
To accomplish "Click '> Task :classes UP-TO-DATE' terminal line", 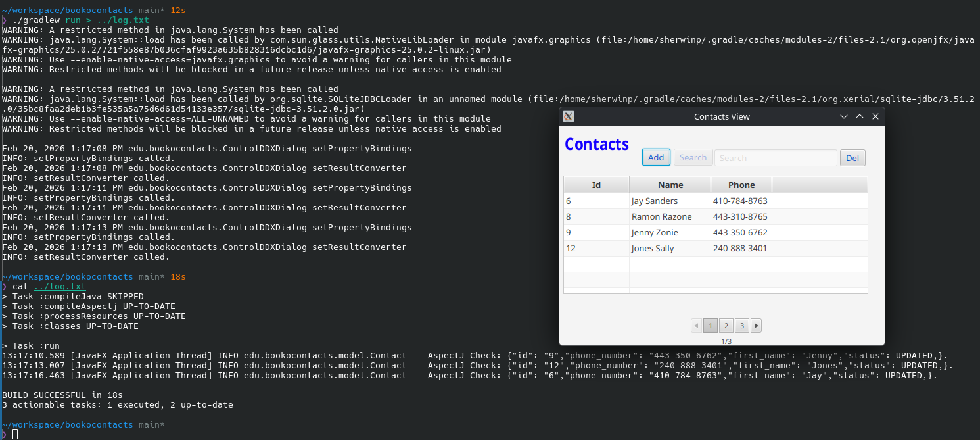I will pyautogui.click(x=70, y=326).
